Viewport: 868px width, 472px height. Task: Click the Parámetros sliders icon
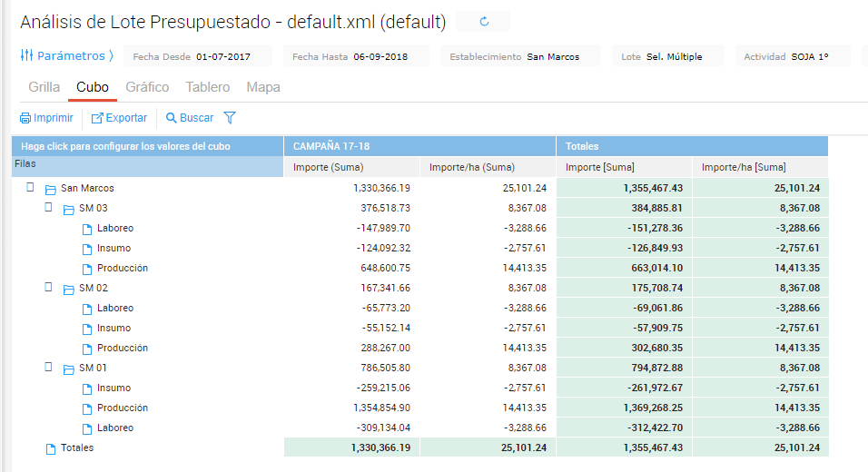27,55
